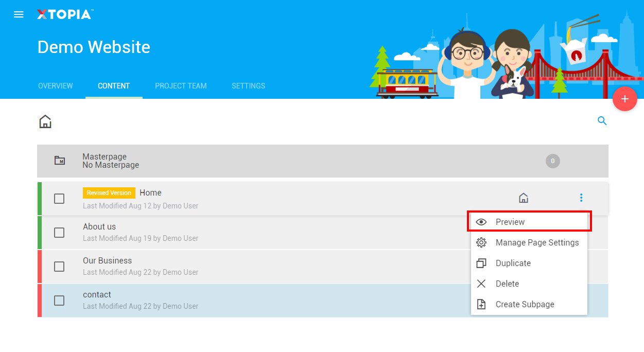The image size is (644, 352).
Task: Click the Masterpage count badge
Action: tap(552, 161)
